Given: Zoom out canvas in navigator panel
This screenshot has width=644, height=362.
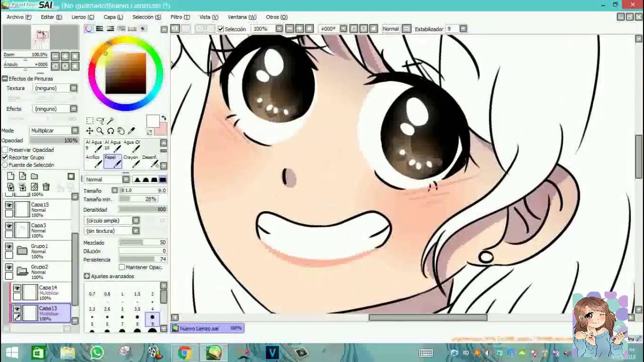Looking at the screenshot, I should tap(55, 56).
